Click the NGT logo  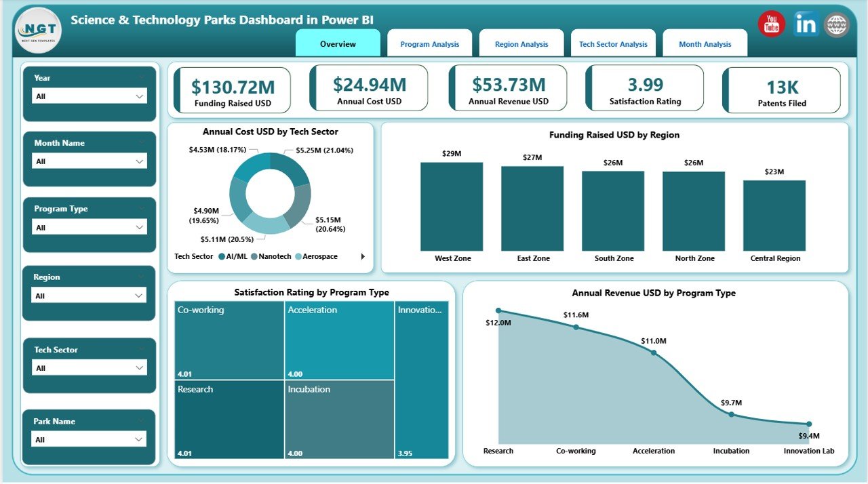(x=37, y=30)
